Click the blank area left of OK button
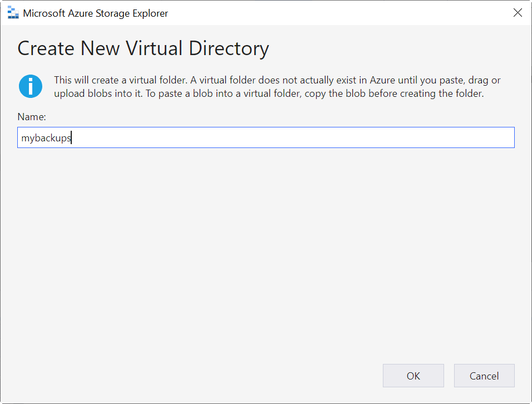 pos(223,376)
